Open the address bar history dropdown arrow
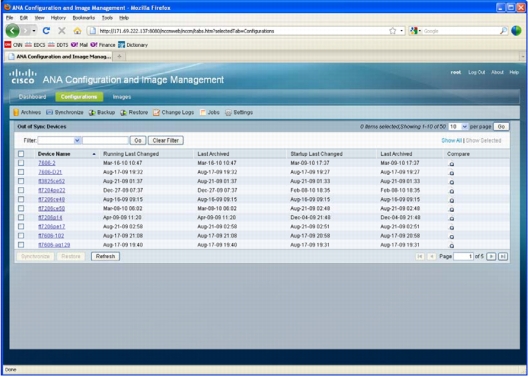This screenshot has height=377, width=529. [401, 31]
